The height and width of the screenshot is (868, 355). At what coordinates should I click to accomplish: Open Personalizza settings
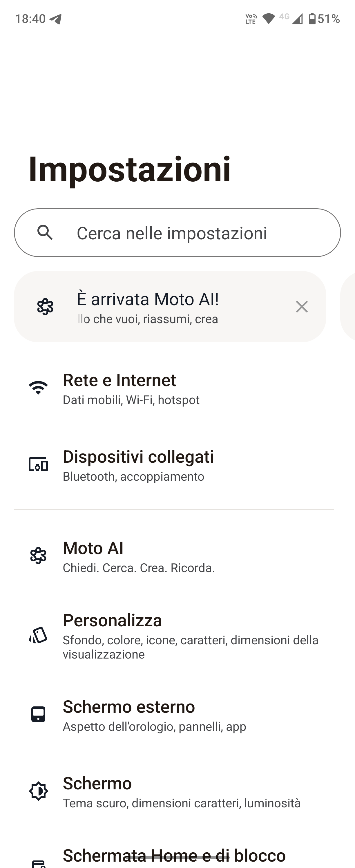pyautogui.click(x=178, y=635)
